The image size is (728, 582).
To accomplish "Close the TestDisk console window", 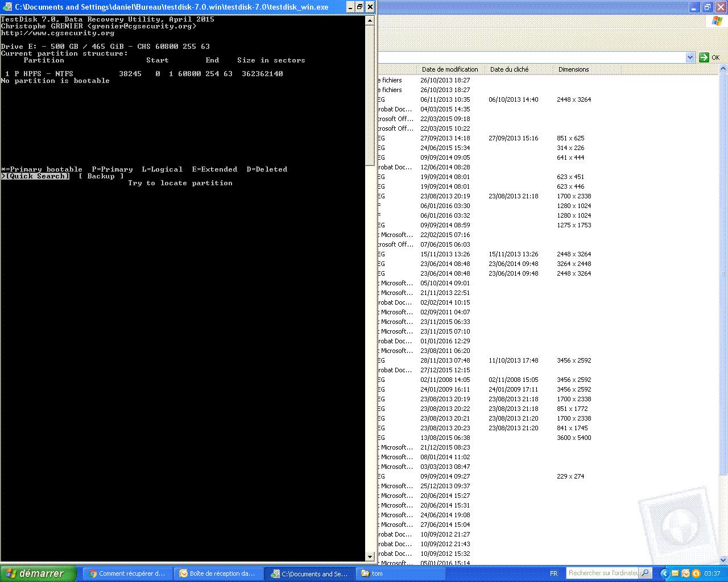I will [370, 7].
